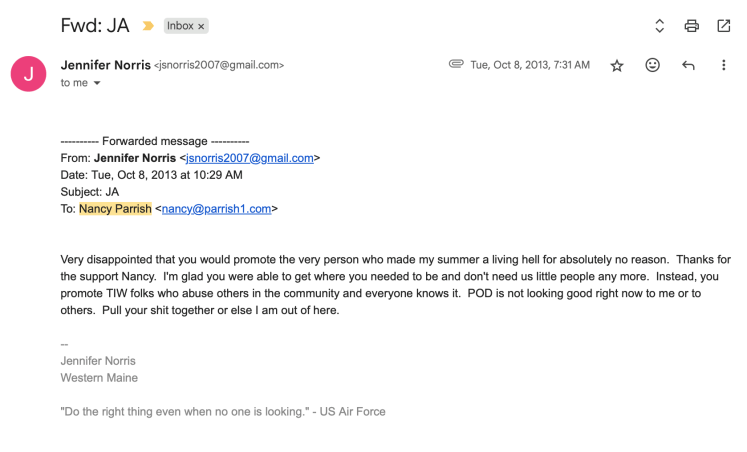Click the expand/collapse all arrows icon

[x=659, y=26]
